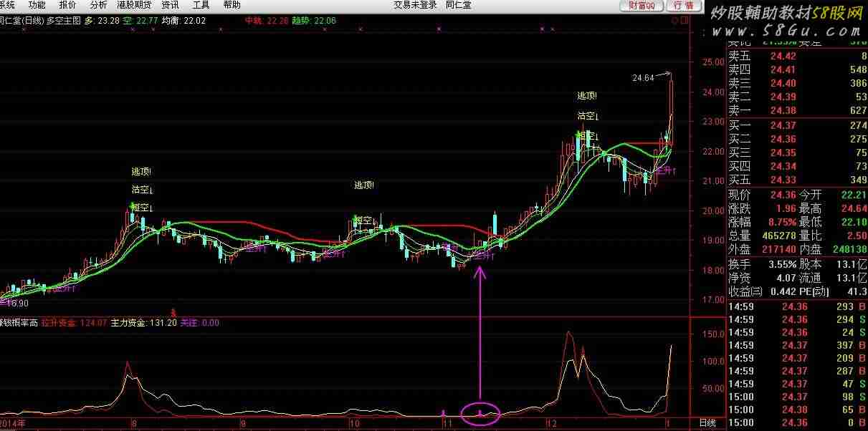Click the 15:00 trade with volume 98
868x431 pixels.
coord(797,397)
